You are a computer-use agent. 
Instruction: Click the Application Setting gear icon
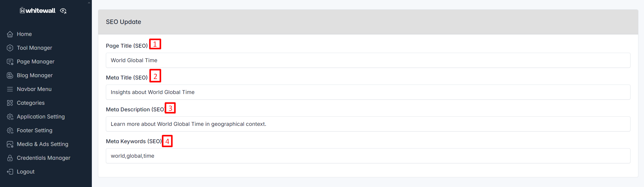point(10,117)
